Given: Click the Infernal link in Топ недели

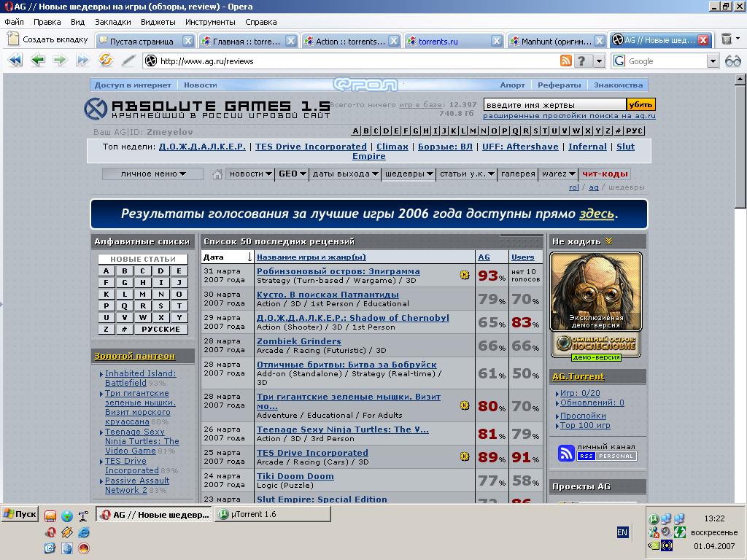Looking at the screenshot, I should tap(587, 147).
